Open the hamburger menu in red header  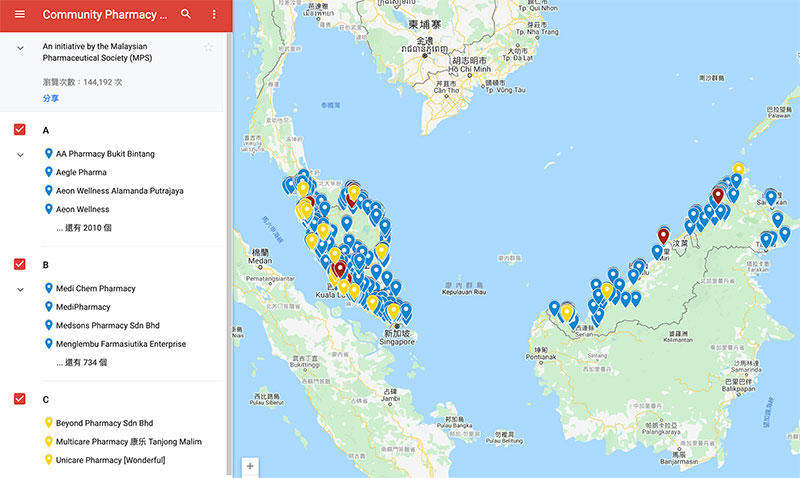[x=20, y=14]
